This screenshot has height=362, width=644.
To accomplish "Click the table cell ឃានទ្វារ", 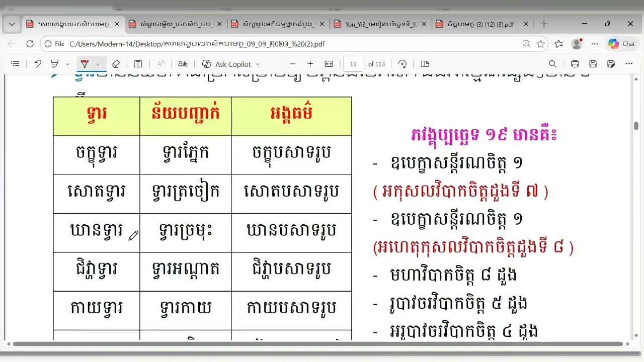I will [96, 232].
